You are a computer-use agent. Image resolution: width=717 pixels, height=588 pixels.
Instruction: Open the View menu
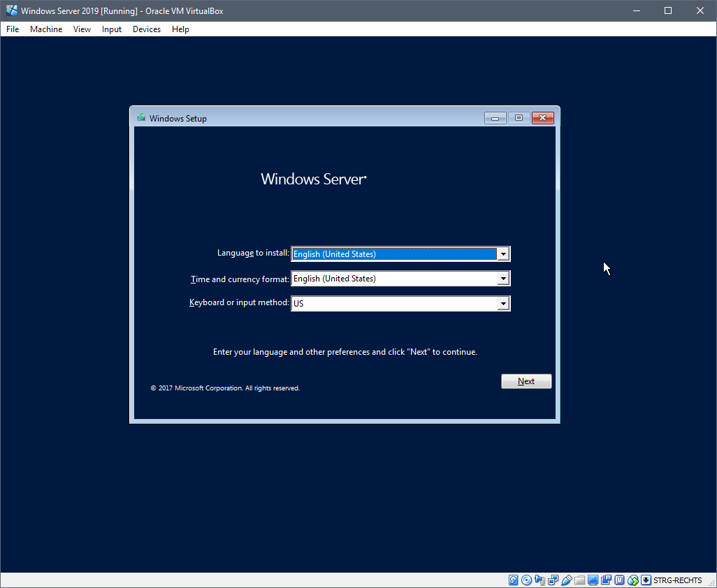coord(82,29)
